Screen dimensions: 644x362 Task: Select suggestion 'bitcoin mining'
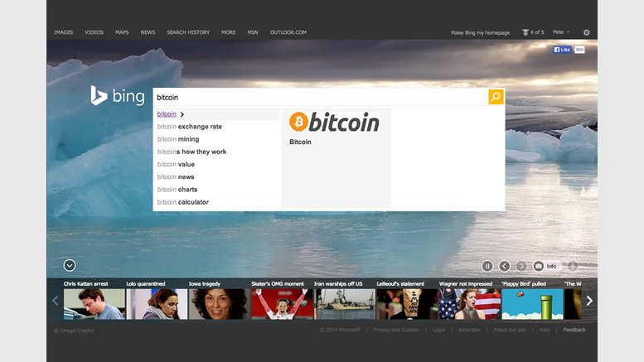coord(178,139)
